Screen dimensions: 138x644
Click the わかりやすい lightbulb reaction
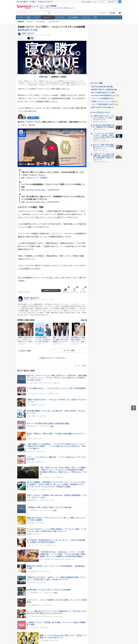pyautogui.click(x=74, y=290)
